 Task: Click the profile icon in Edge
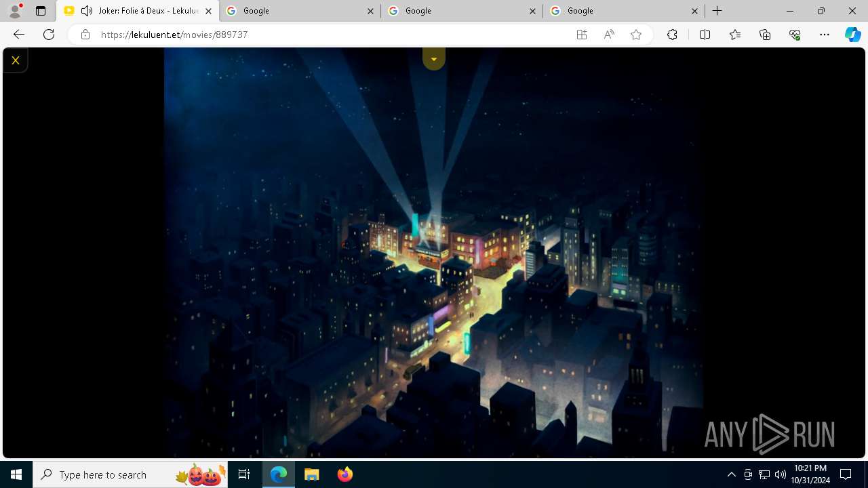click(14, 11)
